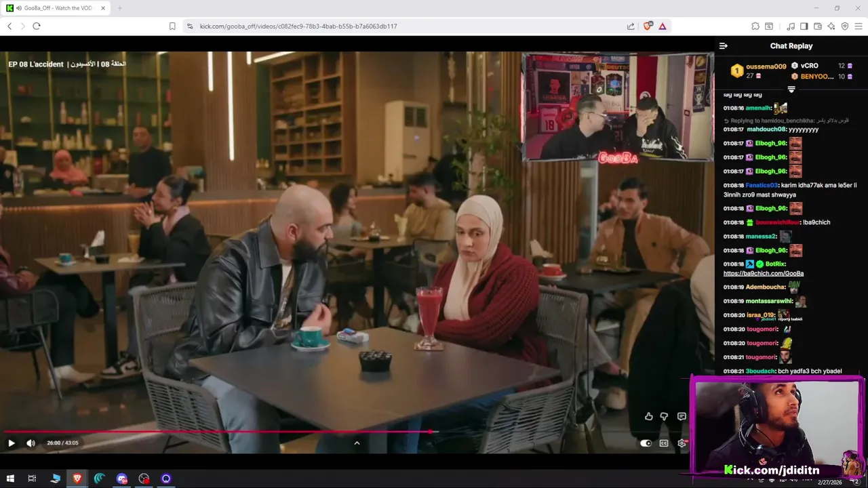
Task: Mute the video volume speaker icon
Action: click(x=31, y=443)
